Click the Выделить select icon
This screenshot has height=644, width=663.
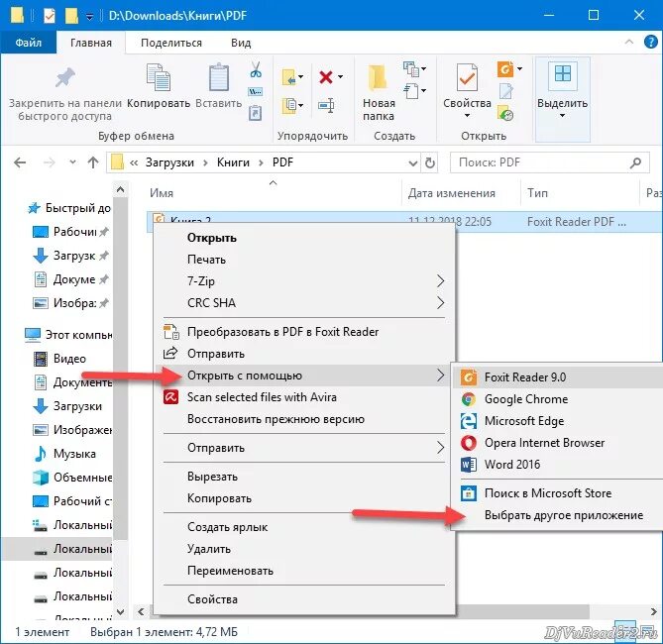tap(562, 76)
